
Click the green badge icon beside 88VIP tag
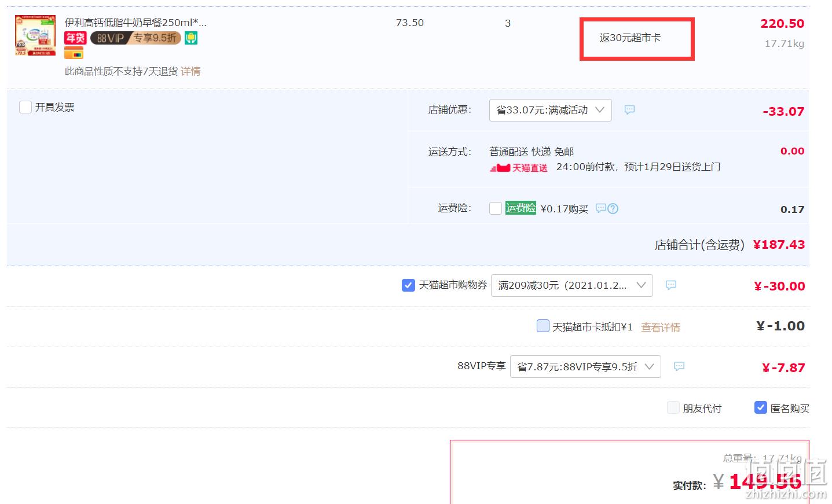point(191,38)
